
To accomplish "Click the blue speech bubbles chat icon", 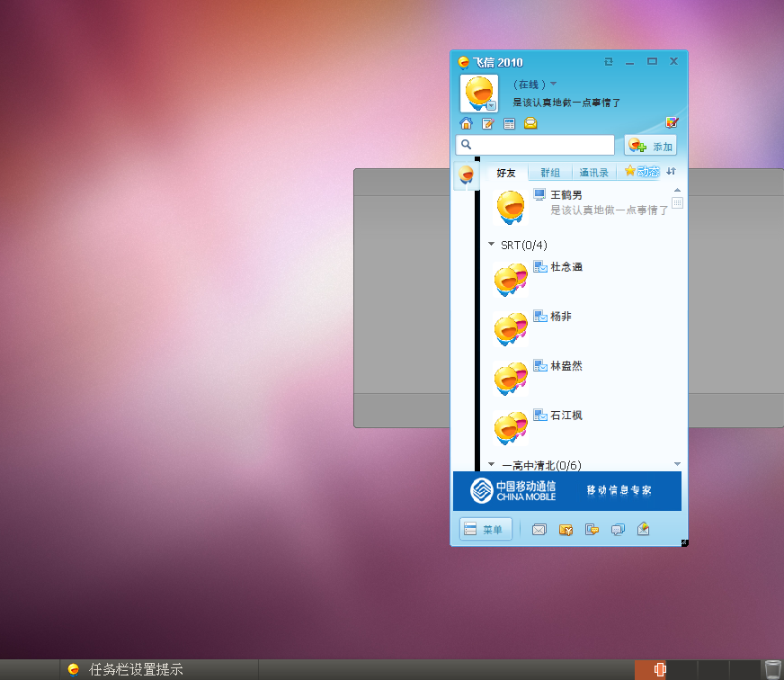I will (x=618, y=530).
